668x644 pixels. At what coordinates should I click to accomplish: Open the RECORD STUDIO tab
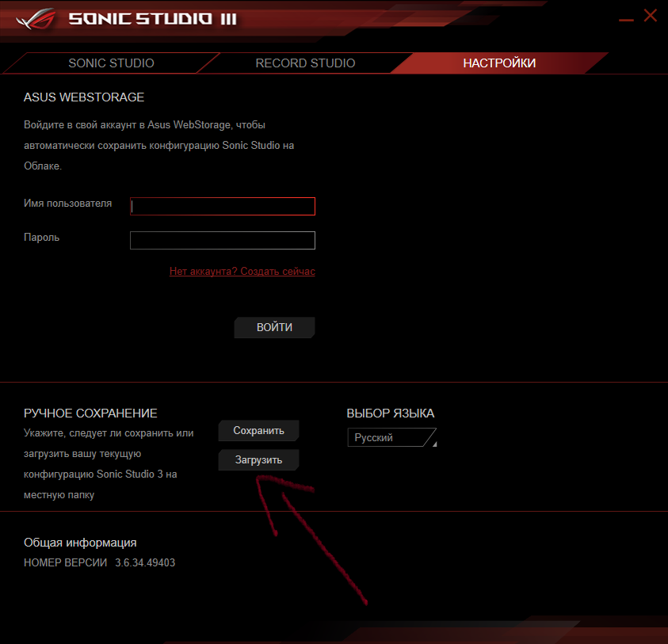point(305,63)
